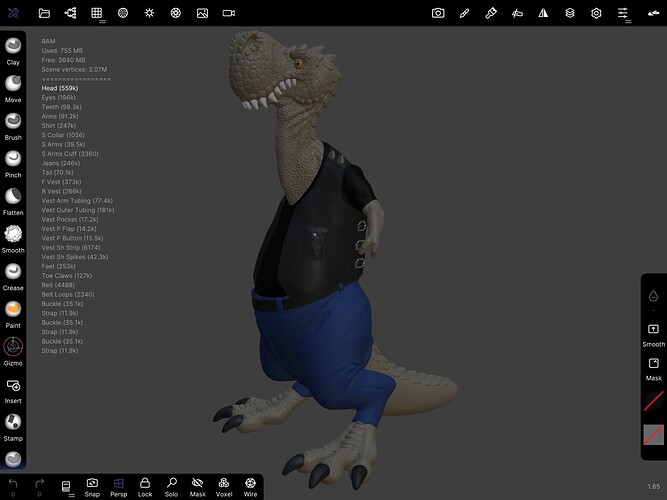667x500 pixels.
Task: Open the Files folder menu
Action: [44, 13]
